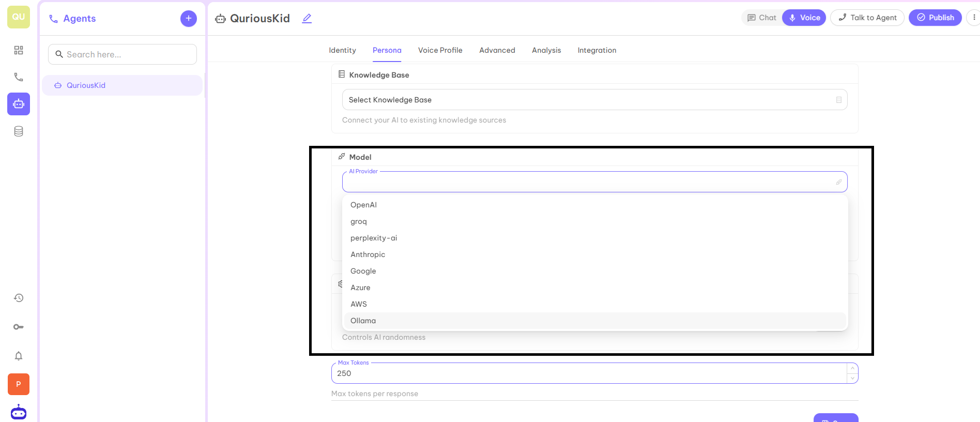Open the database icon in sidebar
The image size is (980, 422).
19,131
